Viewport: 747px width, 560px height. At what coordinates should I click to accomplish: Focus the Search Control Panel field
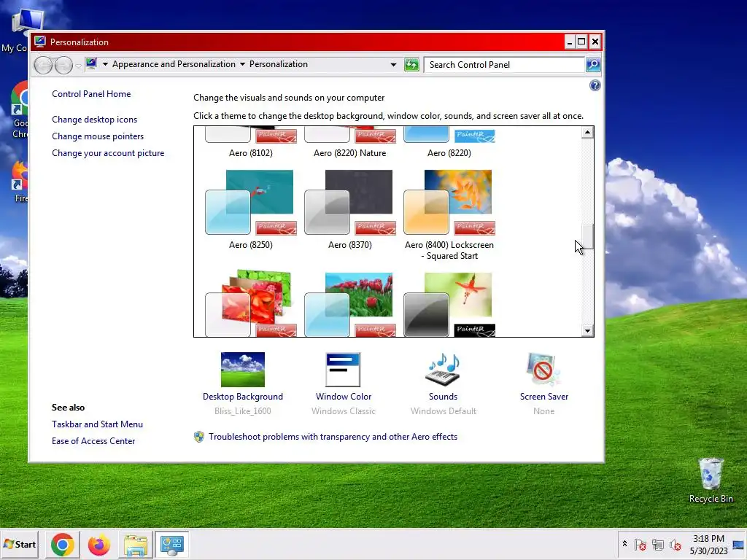tap(504, 64)
